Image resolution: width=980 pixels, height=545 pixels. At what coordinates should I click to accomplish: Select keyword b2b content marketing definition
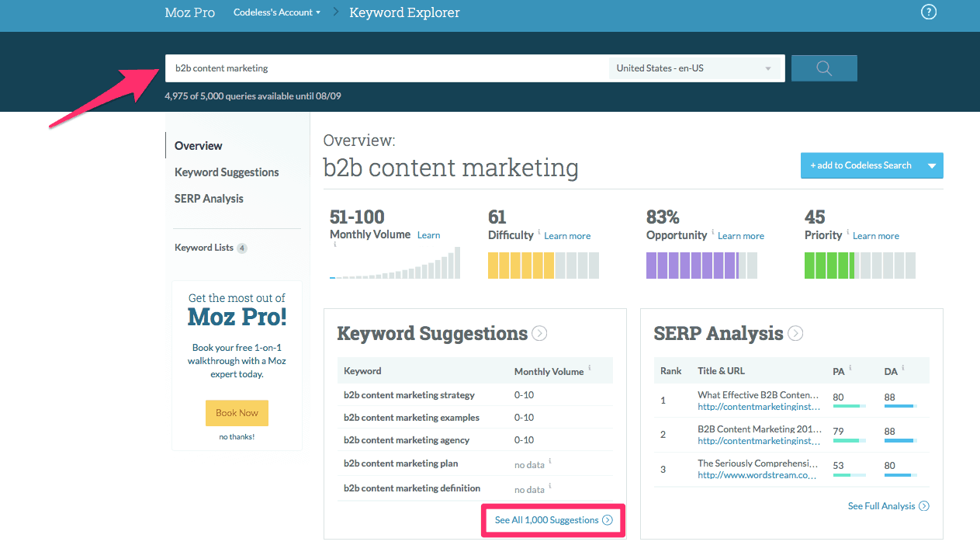coord(412,488)
